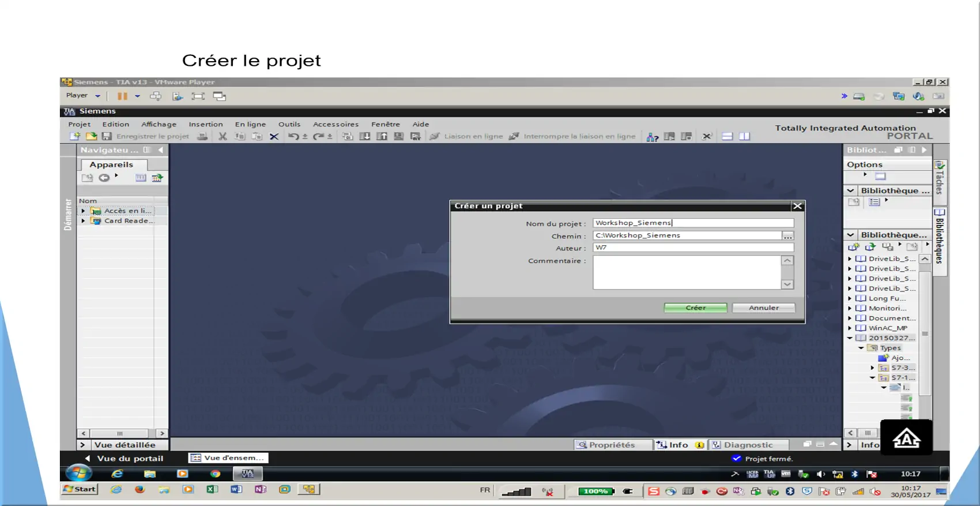This screenshot has height=506, width=980.
Task: Close the Créer un projet dialog
Action: coord(797,206)
